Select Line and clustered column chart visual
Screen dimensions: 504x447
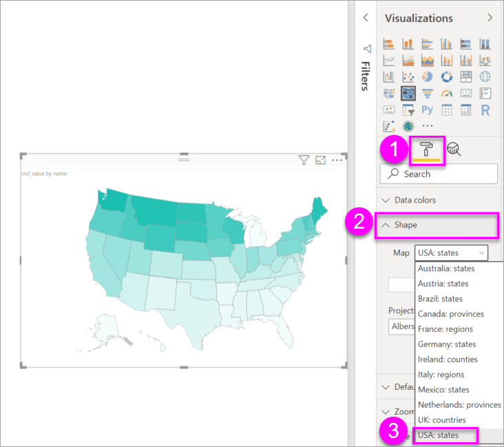465,60
